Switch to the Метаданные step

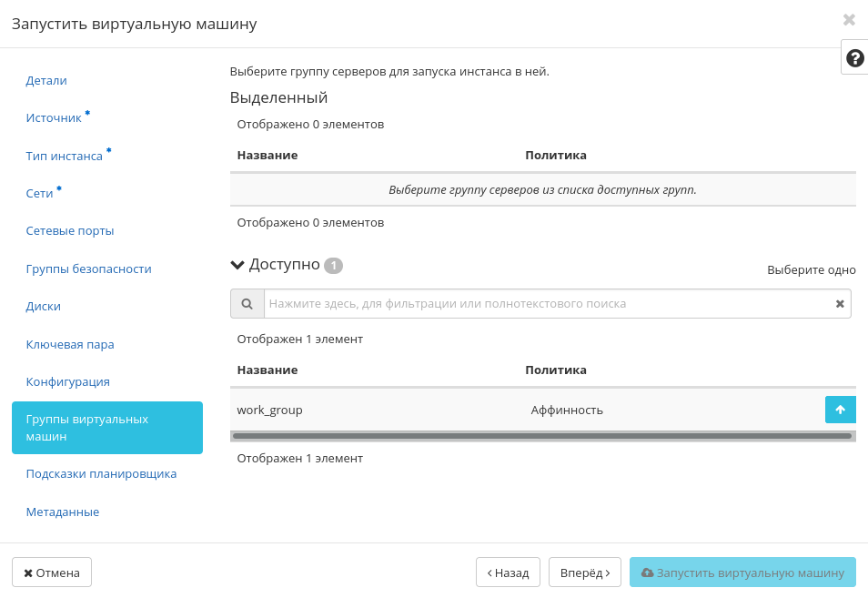[x=62, y=511]
